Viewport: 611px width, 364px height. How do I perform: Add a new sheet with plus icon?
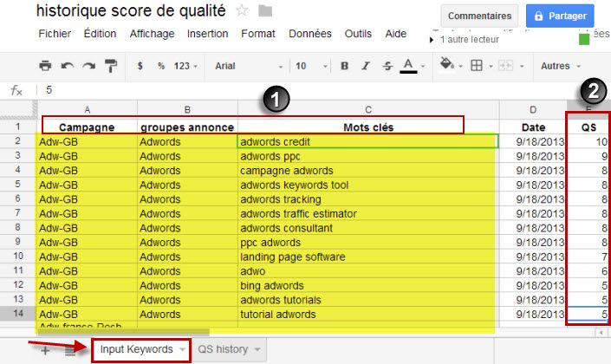tap(45, 350)
